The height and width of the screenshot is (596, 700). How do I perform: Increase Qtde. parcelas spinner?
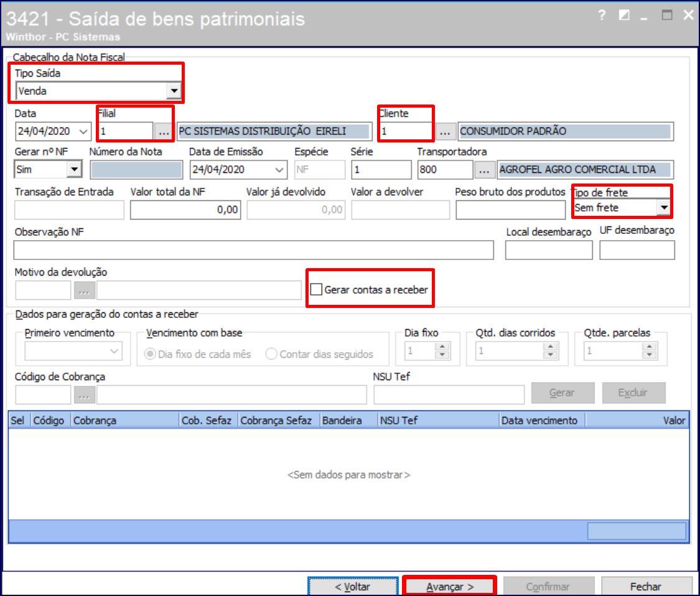coord(649,347)
